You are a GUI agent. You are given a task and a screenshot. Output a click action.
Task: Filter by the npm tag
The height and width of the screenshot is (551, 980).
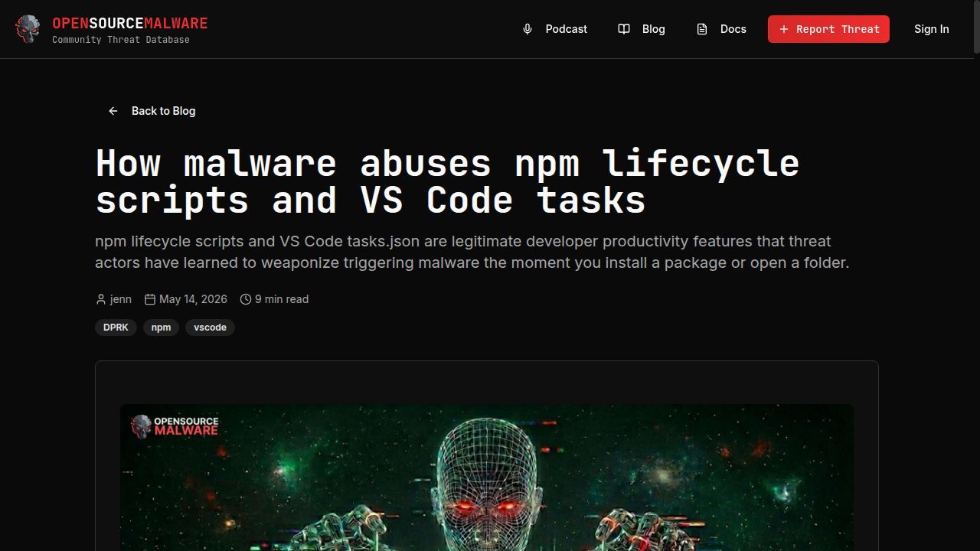tap(161, 328)
